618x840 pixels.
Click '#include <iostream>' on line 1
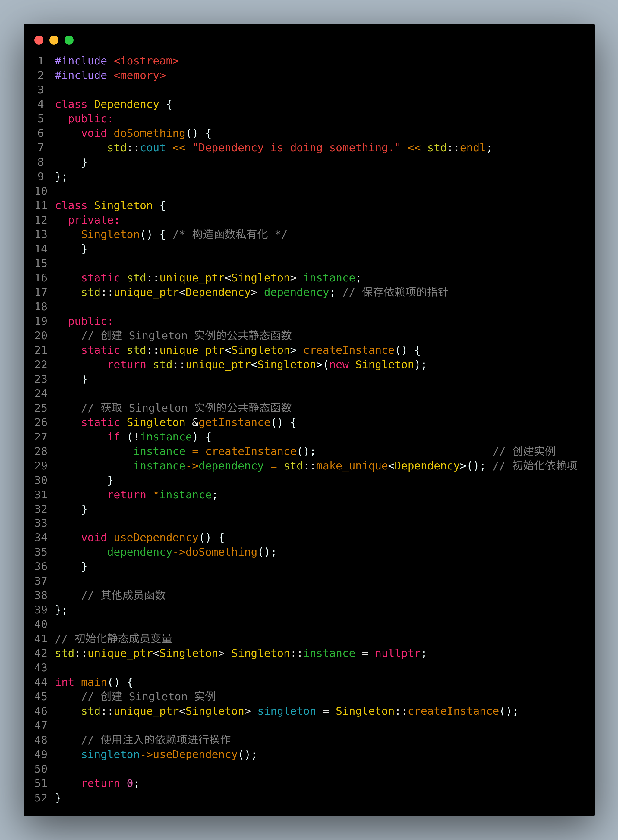pyautogui.click(x=117, y=61)
